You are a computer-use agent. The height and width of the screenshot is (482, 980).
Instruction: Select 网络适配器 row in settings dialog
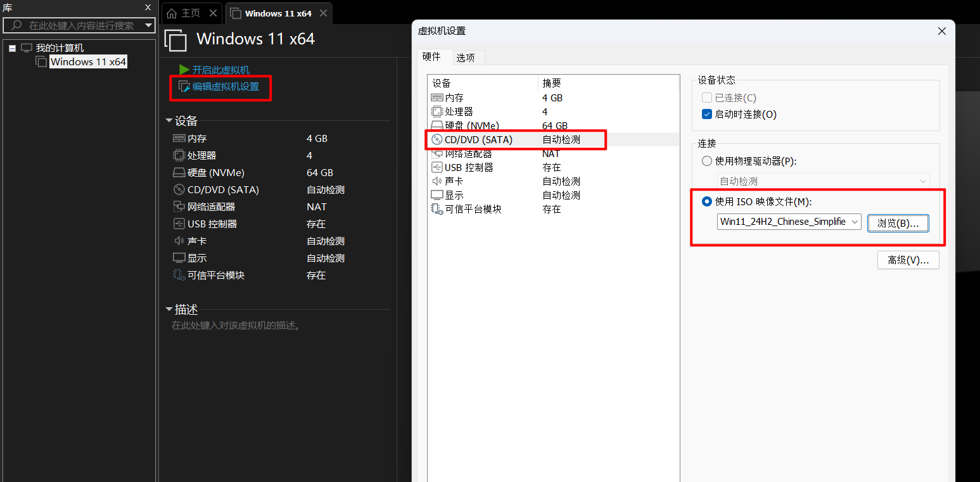click(553, 153)
